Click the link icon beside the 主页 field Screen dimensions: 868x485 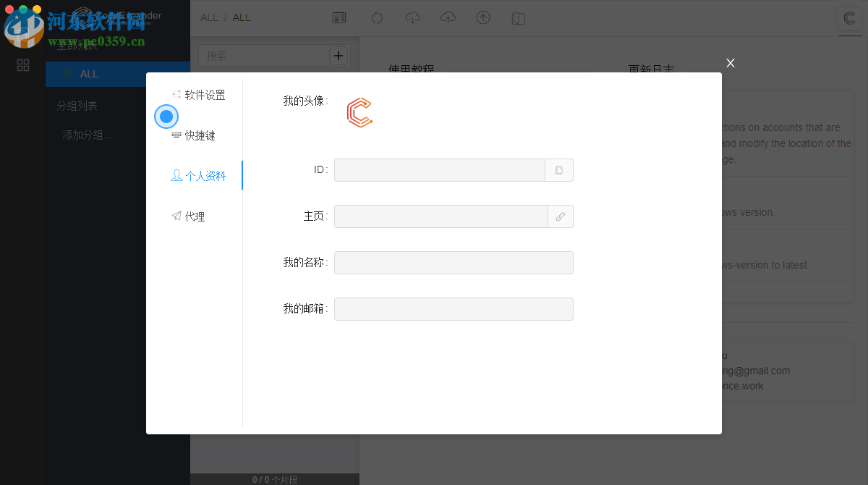(561, 216)
